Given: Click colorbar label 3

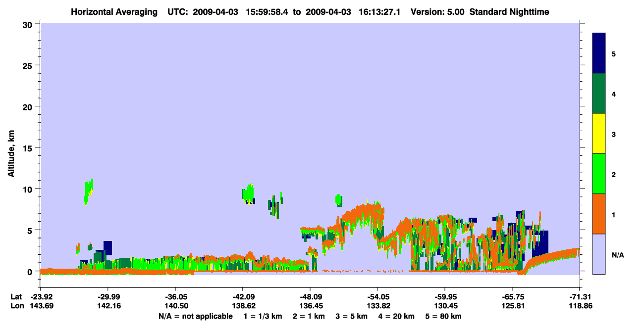Looking at the screenshot, I should pyautogui.click(x=614, y=135).
